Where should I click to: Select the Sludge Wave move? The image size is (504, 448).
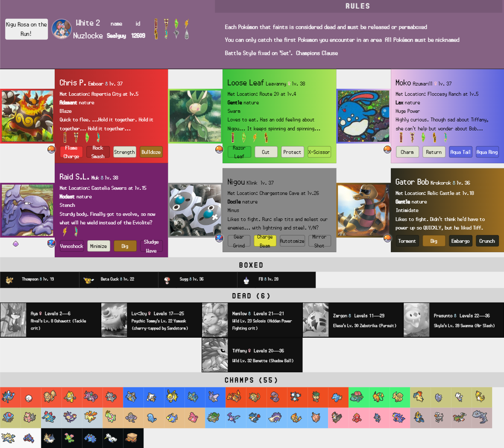[x=151, y=246]
